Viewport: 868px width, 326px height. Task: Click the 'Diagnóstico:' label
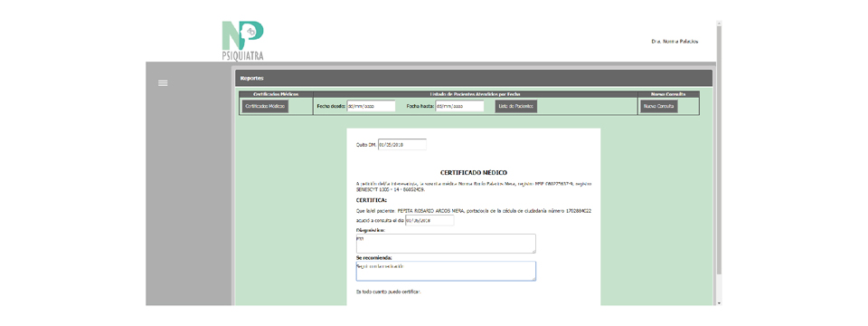pyautogui.click(x=371, y=230)
